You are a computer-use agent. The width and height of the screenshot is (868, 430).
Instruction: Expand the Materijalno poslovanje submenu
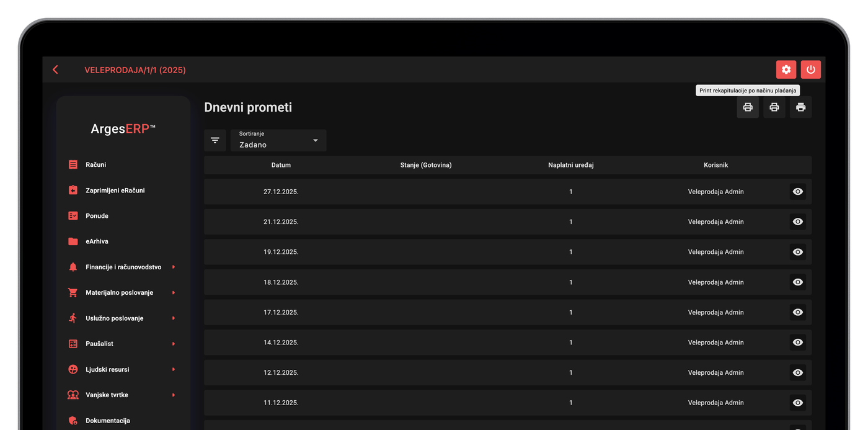(x=174, y=292)
